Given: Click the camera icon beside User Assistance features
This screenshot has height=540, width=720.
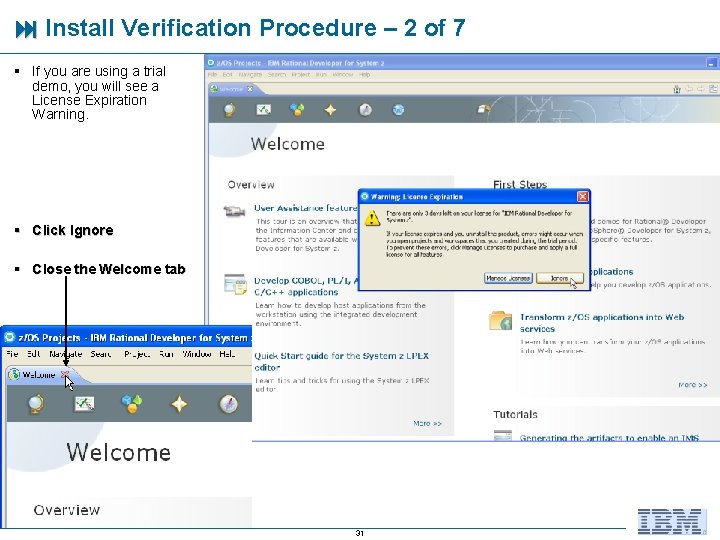Looking at the screenshot, I should [x=234, y=212].
